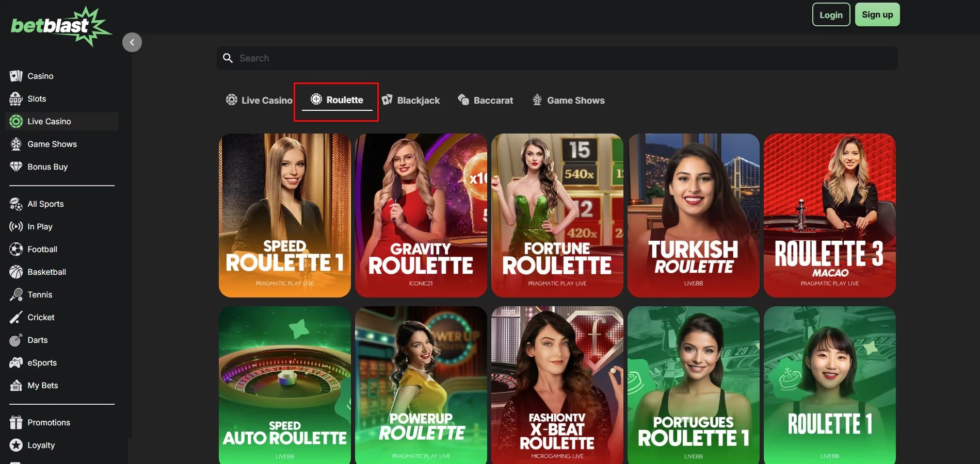Go to All Sports
The width and height of the screenshot is (980, 464).
(x=62, y=204)
